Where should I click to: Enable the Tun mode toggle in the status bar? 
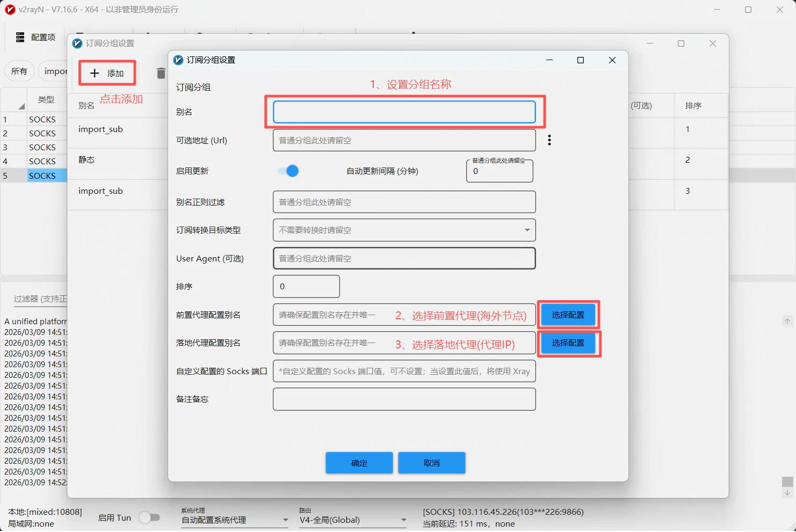click(x=149, y=517)
